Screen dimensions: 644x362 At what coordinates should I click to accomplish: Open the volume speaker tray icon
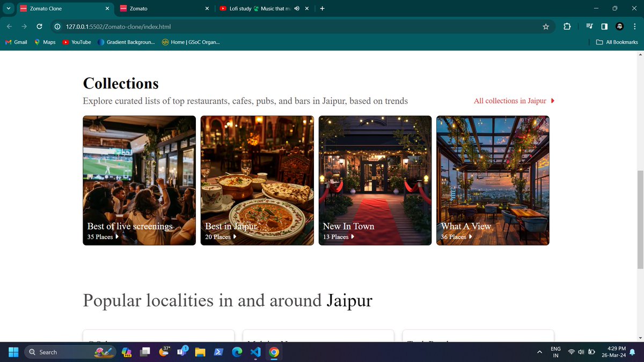(581, 352)
